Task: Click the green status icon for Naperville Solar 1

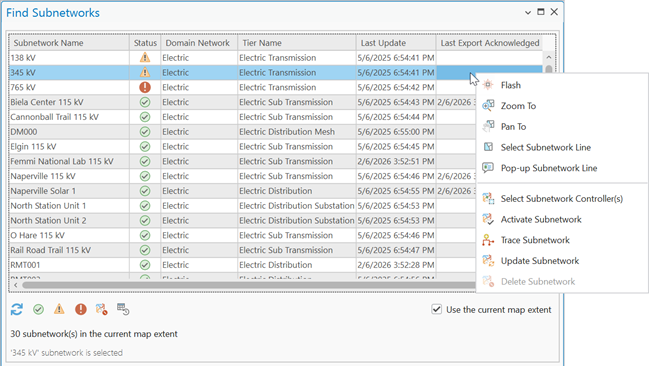Action: pyautogui.click(x=145, y=191)
